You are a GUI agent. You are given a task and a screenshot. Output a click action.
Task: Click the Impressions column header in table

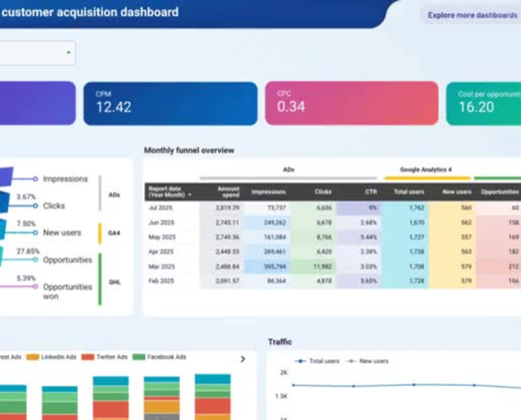pos(268,192)
